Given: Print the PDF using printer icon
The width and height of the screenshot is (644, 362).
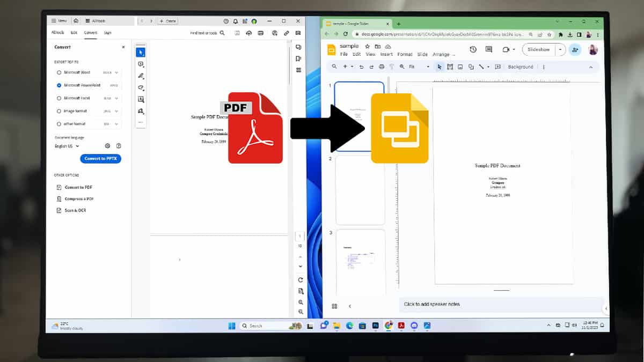Looking at the screenshot, I should tap(261, 33).
